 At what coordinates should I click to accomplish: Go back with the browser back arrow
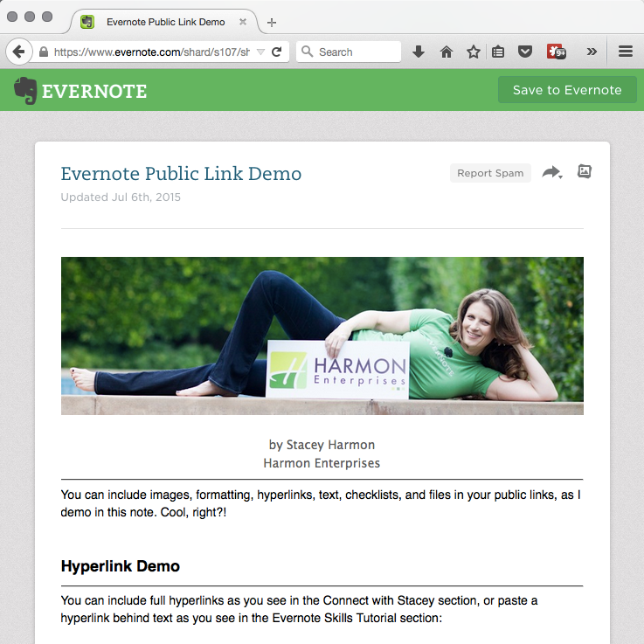pos(19,52)
